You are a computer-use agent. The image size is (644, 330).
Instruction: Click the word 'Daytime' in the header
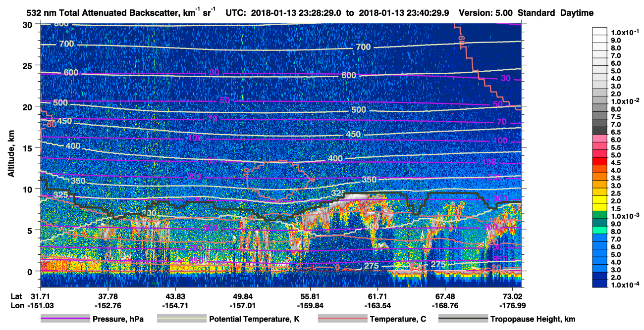pos(577,13)
